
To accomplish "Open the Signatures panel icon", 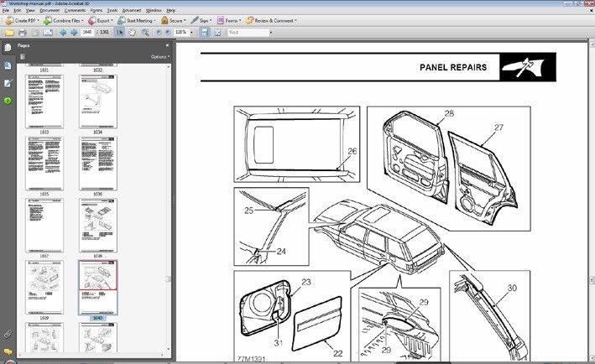I will (8, 83).
